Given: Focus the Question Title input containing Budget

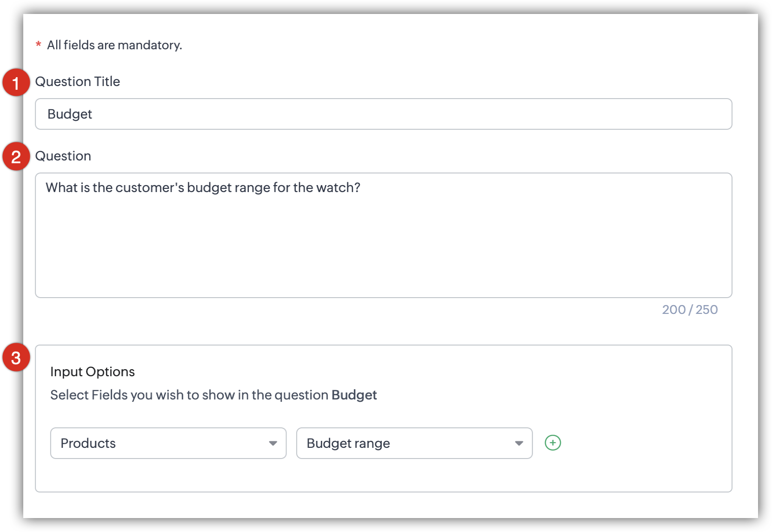Looking at the screenshot, I should (x=383, y=114).
